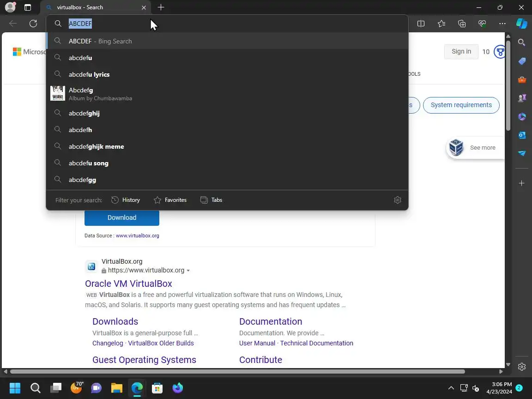532x399 pixels.
Task: Select 'ABCDEF - Bing Search' suggestion
Action: point(227,41)
